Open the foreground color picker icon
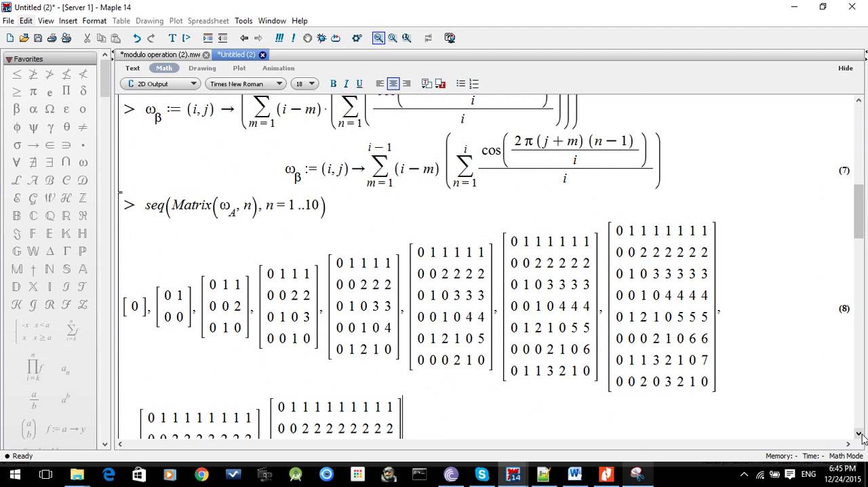 coord(427,84)
